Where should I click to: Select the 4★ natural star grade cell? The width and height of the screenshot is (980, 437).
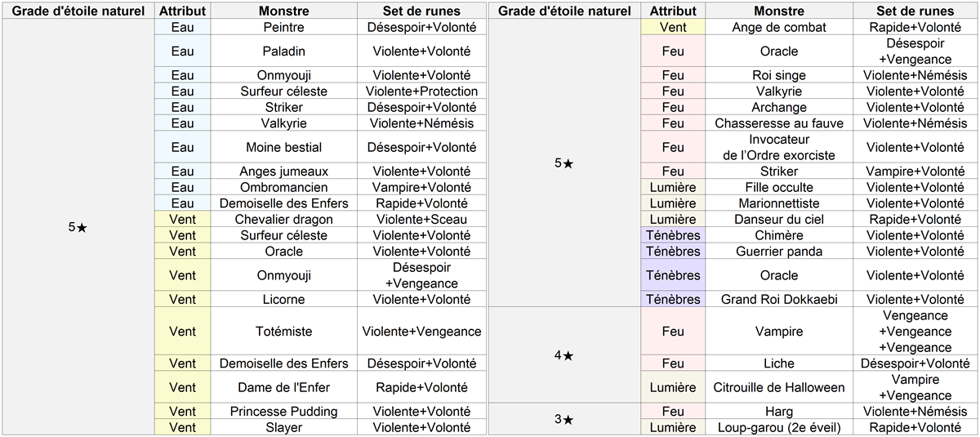[x=563, y=355]
